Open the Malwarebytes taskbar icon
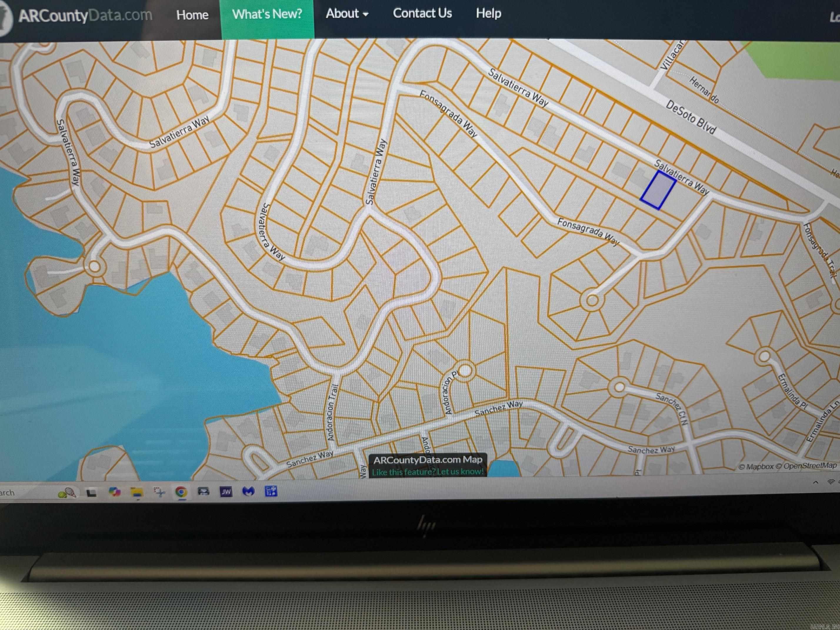840x630 pixels. tap(248, 491)
